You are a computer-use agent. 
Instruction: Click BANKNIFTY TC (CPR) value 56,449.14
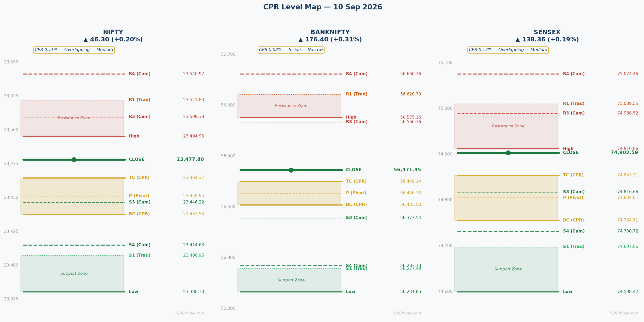(411, 181)
